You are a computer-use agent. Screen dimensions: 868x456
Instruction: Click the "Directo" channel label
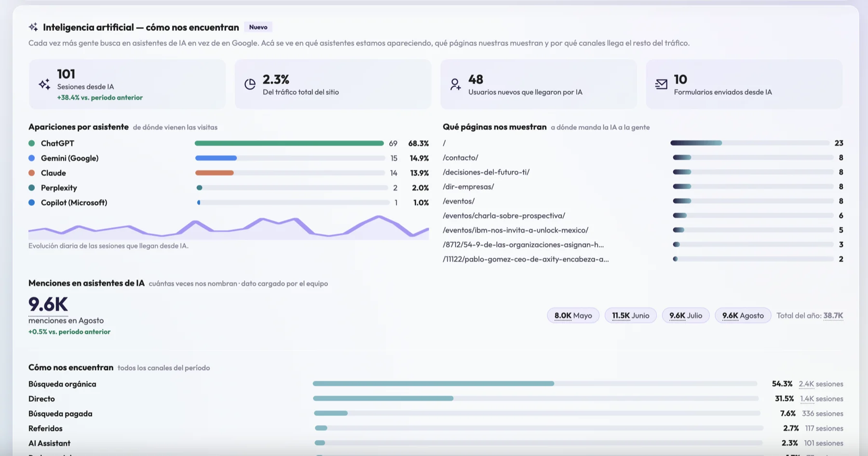(x=41, y=399)
